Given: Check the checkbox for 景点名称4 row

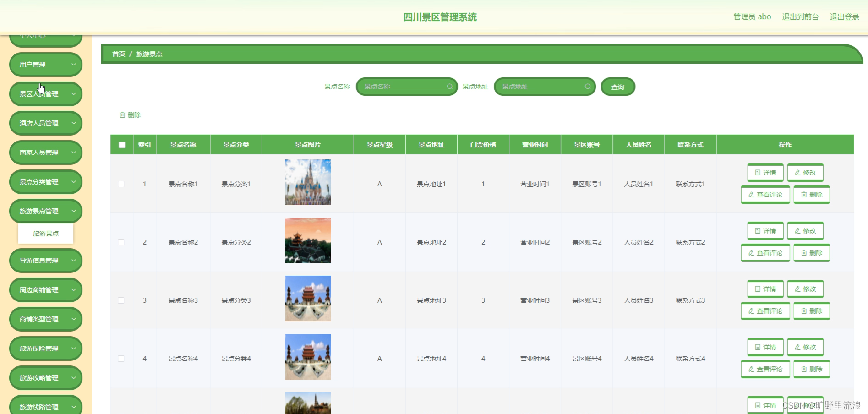Looking at the screenshot, I should click(121, 359).
